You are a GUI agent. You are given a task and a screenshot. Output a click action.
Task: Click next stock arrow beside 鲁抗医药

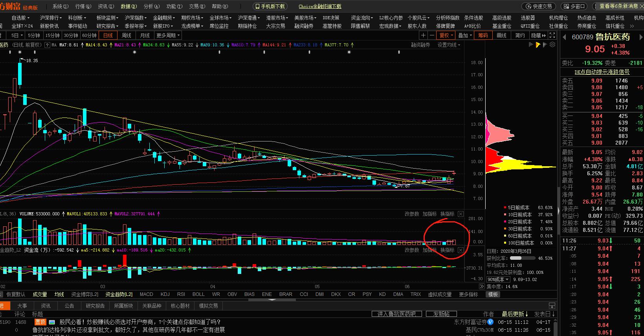(641, 37)
